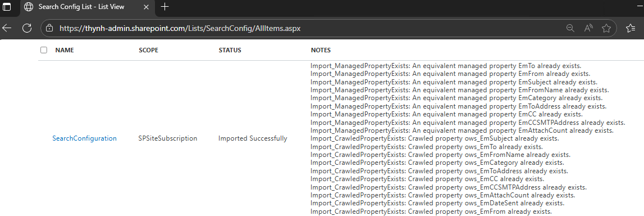Screen dimensions: 644x216
Task: Add this page to favorites
Action: (x=606, y=28)
